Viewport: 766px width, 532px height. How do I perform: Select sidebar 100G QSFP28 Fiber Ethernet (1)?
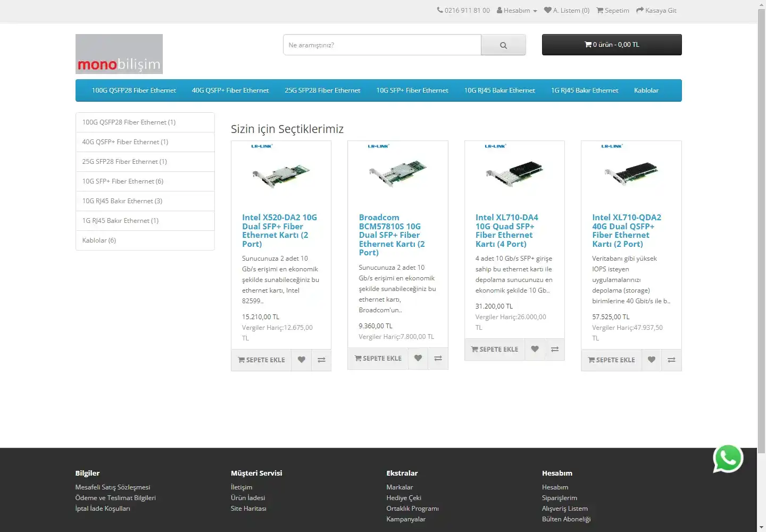pos(145,122)
